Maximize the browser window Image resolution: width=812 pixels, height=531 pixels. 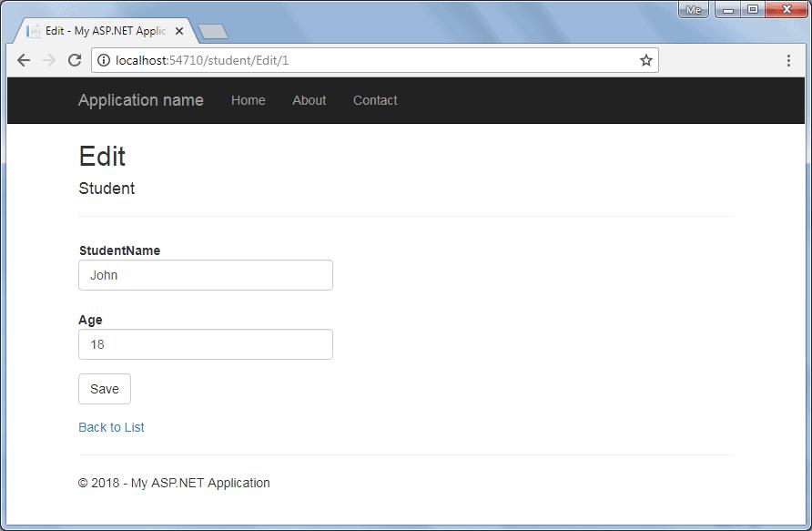click(x=753, y=10)
